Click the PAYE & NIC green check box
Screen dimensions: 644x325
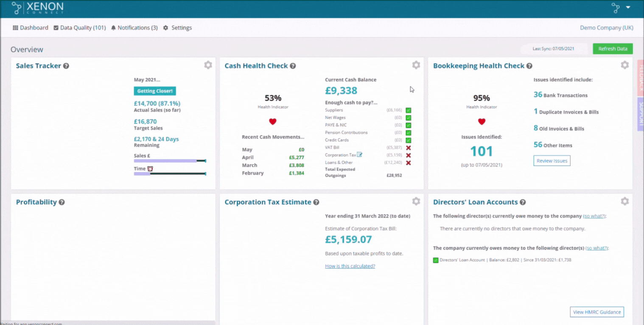tap(409, 125)
